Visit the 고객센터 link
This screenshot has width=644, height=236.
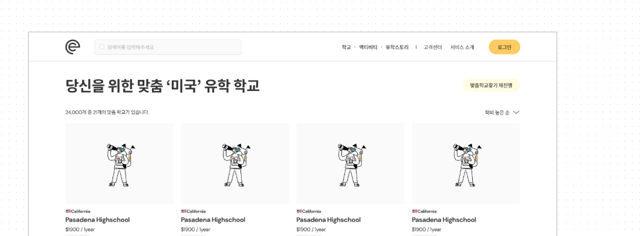click(x=432, y=48)
